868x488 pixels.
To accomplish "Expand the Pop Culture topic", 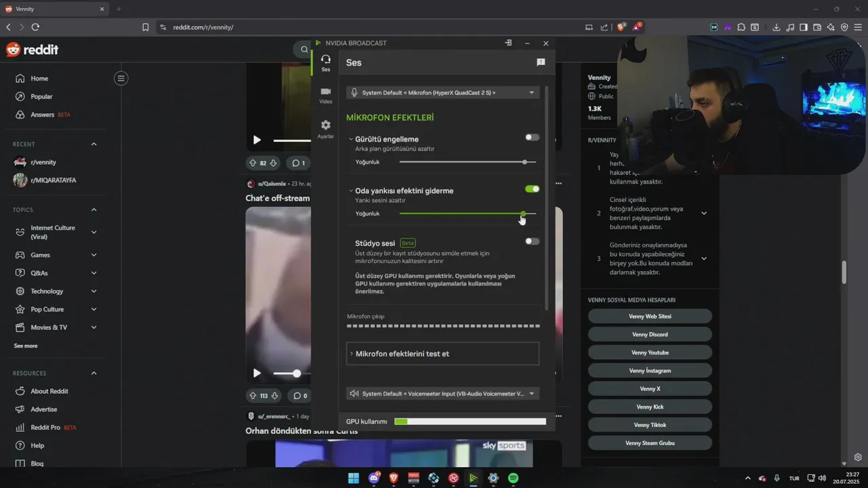I will coord(94,309).
